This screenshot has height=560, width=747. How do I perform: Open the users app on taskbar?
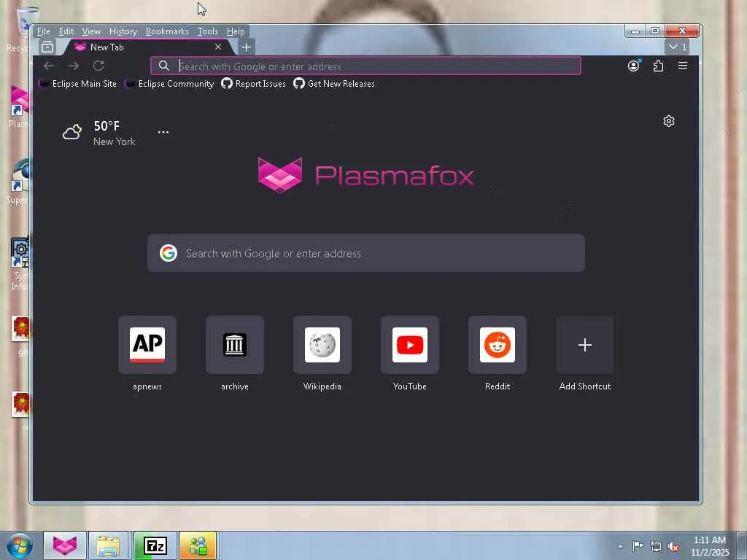(198, 545)
